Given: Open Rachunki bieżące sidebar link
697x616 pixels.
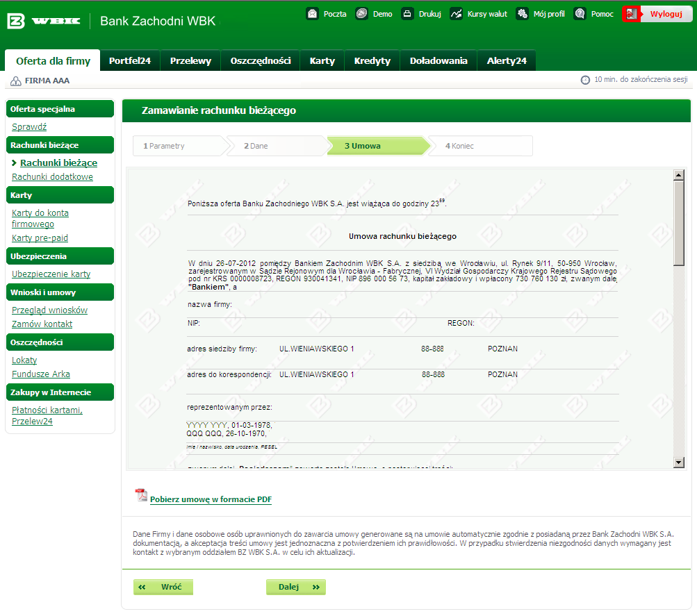Looking at the screenshot, I should click(x=58, y=163).
